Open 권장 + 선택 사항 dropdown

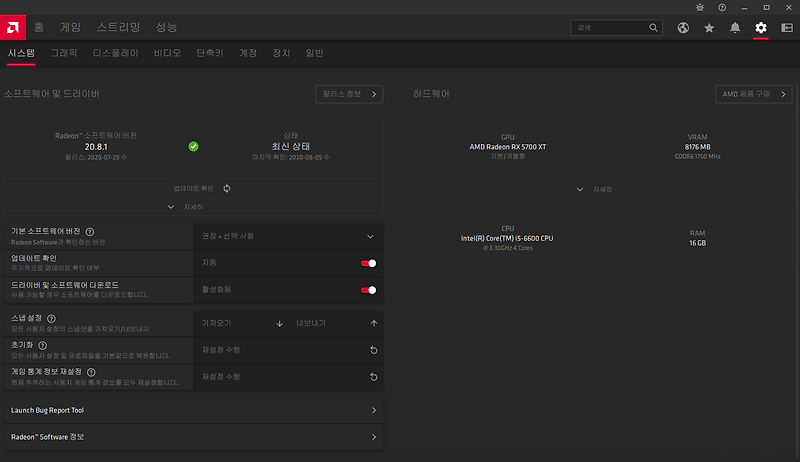coord(288,236)
